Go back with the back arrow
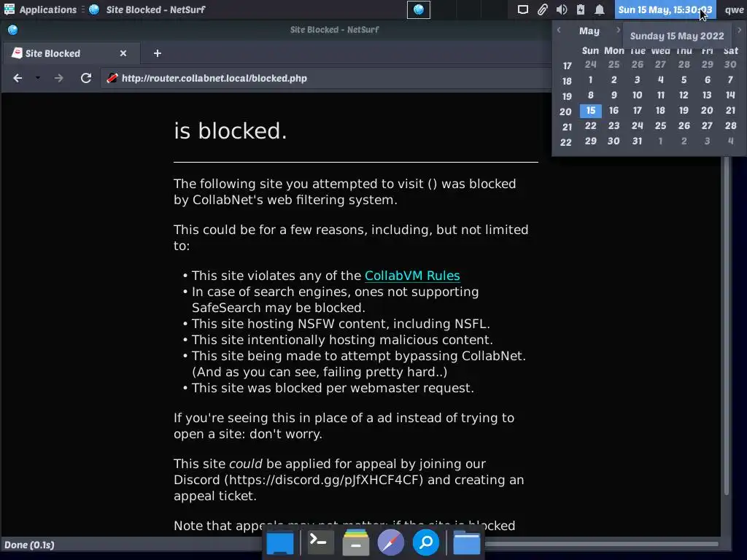The height and width of the screenshot is (560, 747). (x=18, y=78)
